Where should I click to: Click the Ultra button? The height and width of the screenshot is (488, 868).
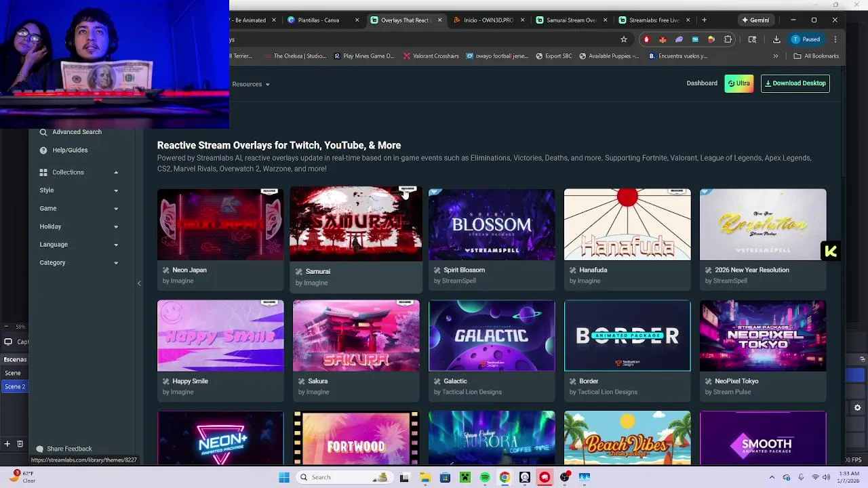point(739,83)
